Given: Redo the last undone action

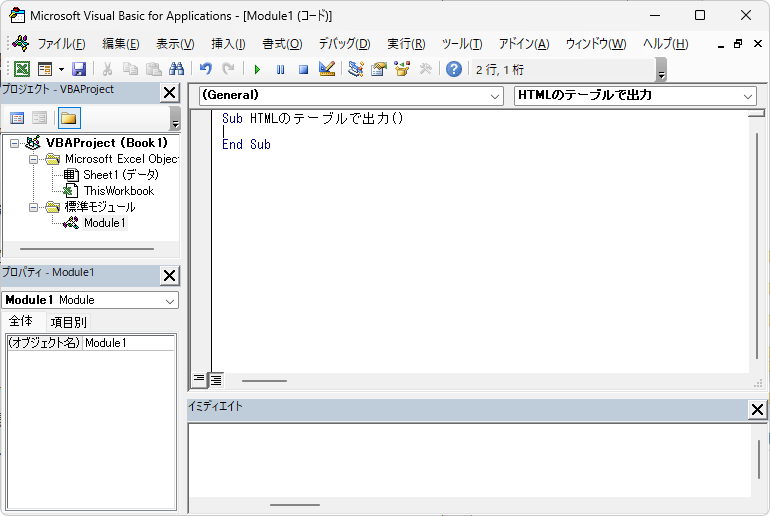Looking at the screenshot, I should [228, 69].
